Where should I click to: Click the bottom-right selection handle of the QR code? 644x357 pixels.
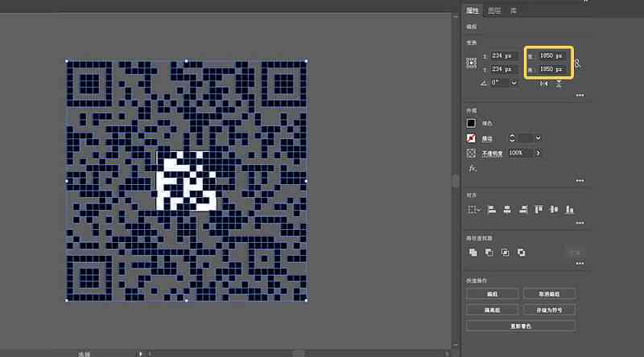[307, 301]
